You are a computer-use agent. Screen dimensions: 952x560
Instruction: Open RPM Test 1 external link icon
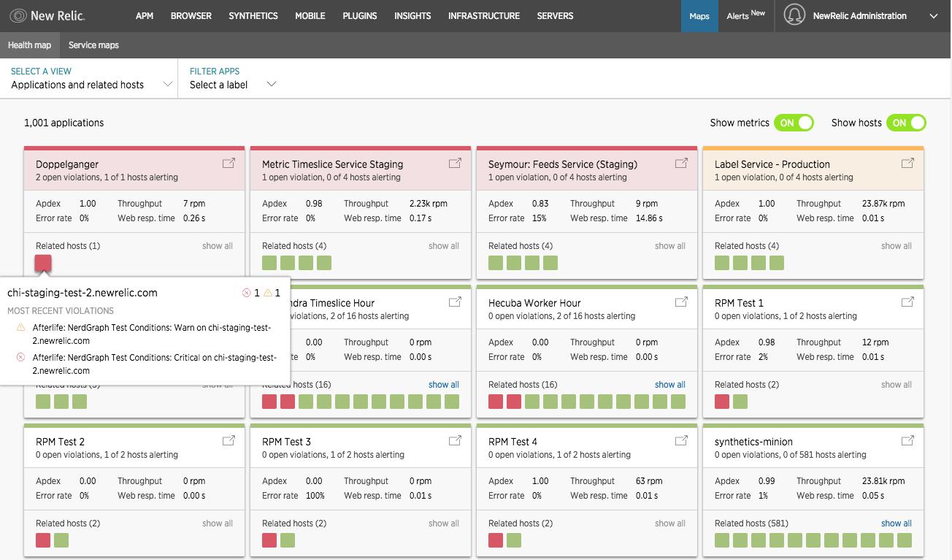(907, 302)
